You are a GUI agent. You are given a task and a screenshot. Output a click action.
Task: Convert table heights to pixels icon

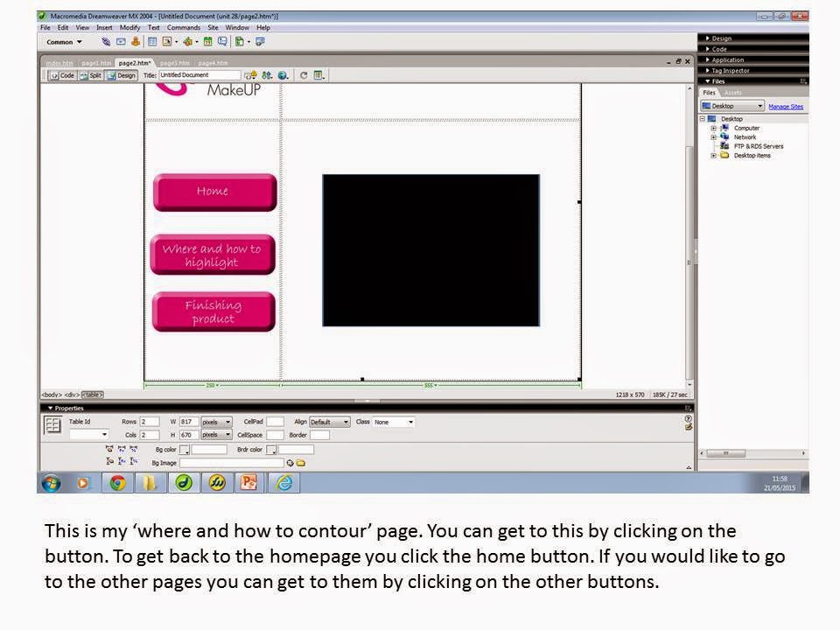122,461
